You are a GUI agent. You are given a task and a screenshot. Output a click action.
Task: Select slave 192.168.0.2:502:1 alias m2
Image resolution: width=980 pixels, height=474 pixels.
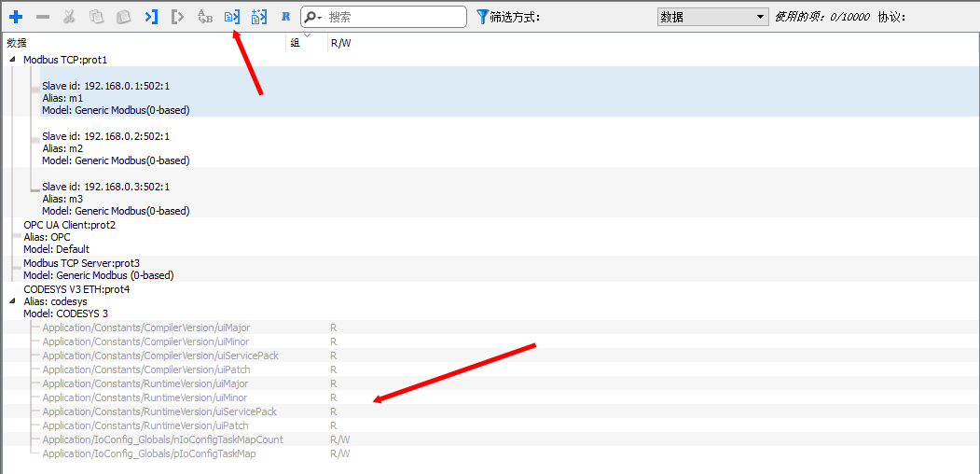pos(510,142)
